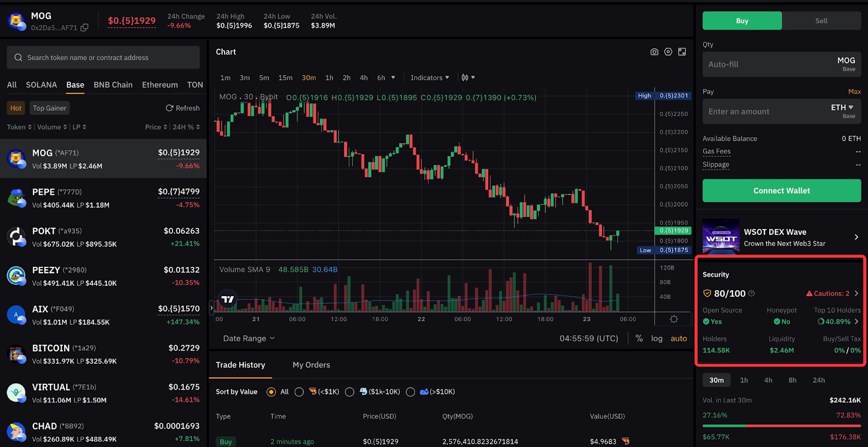The height and width of the screenshot is (447, 868).
Task: Expand chart to fullscreen icon
Action: (x=682, y=52)
